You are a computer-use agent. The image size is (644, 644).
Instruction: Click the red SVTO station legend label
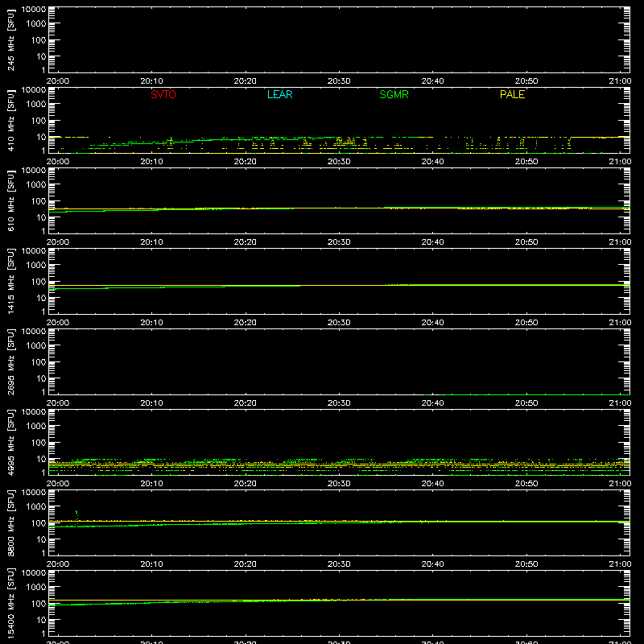(x=163, y=94)
